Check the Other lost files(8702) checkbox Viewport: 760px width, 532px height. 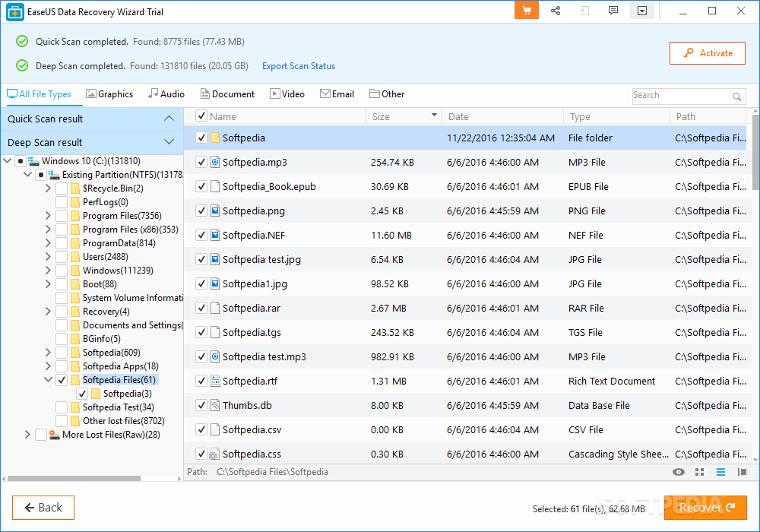point(62,421)
